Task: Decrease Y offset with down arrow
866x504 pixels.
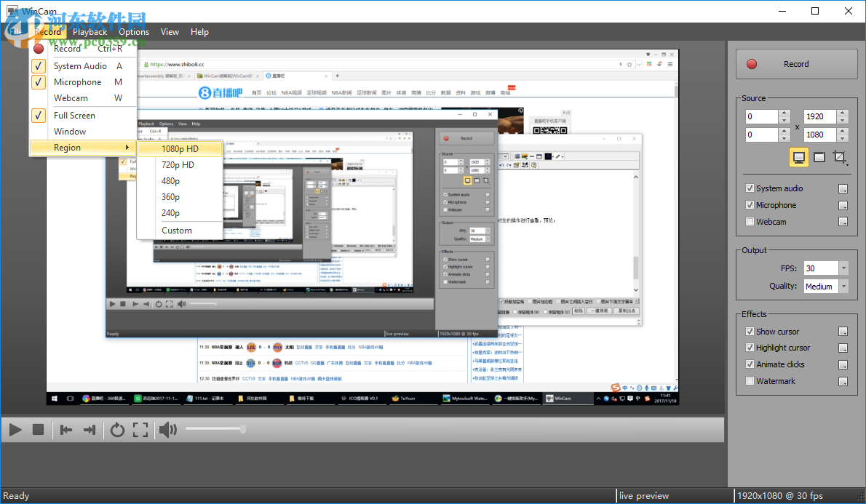Action: [784, 138]
